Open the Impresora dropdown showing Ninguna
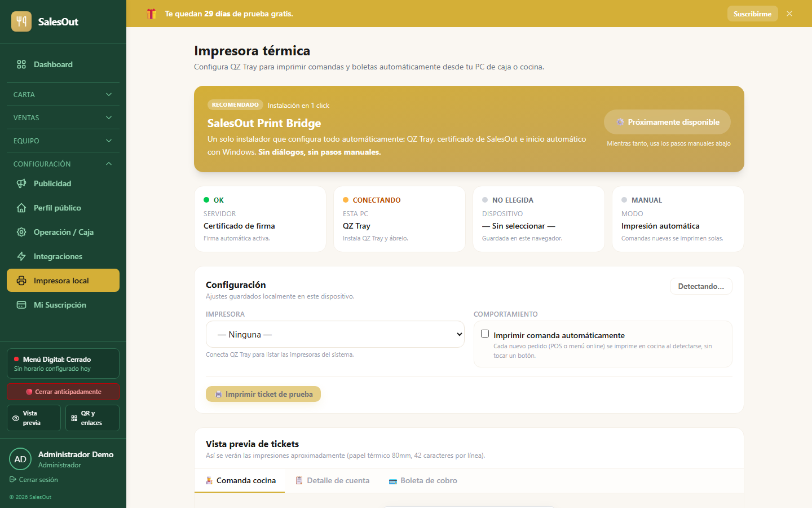This screenshot has height=508, width=812. [335, 334]
